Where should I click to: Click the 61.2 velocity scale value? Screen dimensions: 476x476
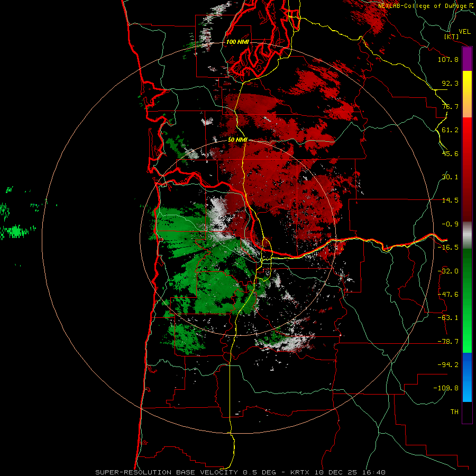(450, 130)
